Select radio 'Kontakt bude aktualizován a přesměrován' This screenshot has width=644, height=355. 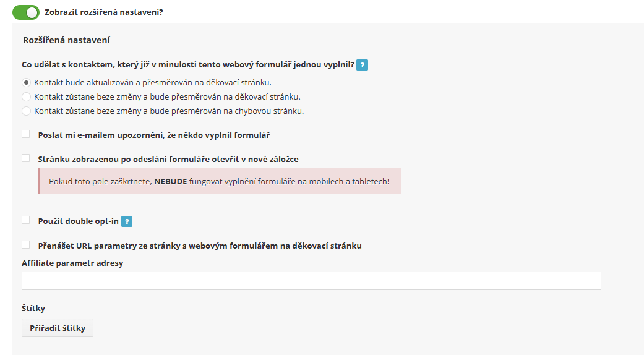pos(26,82)
